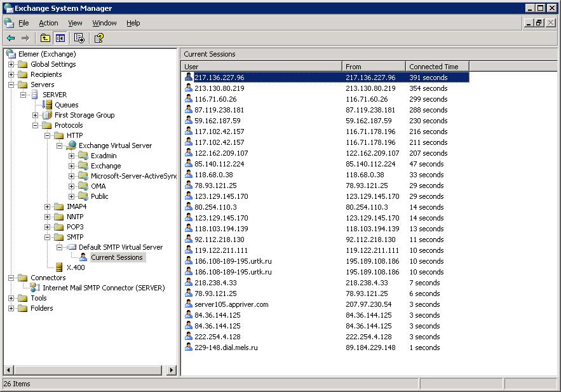Open the View menu

(75, 23)
